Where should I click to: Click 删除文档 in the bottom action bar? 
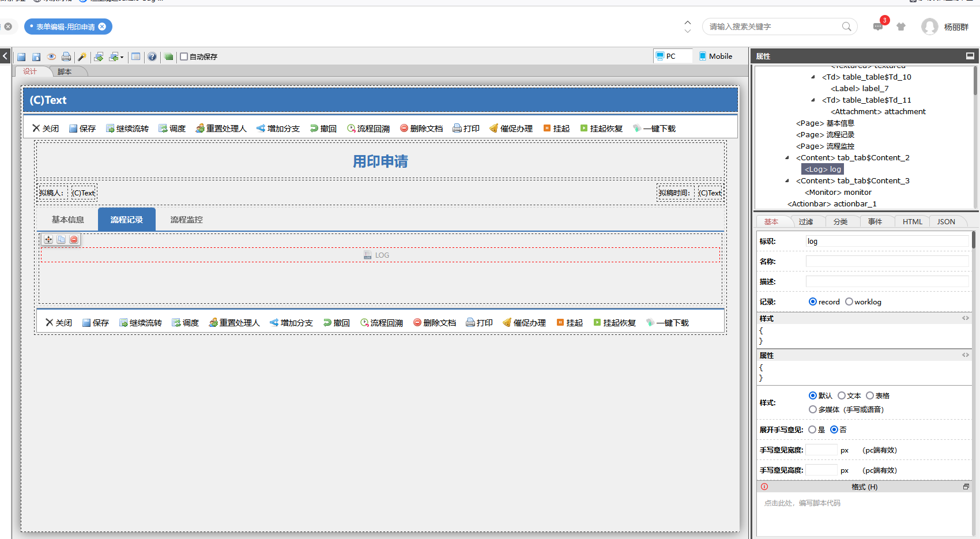435,323
